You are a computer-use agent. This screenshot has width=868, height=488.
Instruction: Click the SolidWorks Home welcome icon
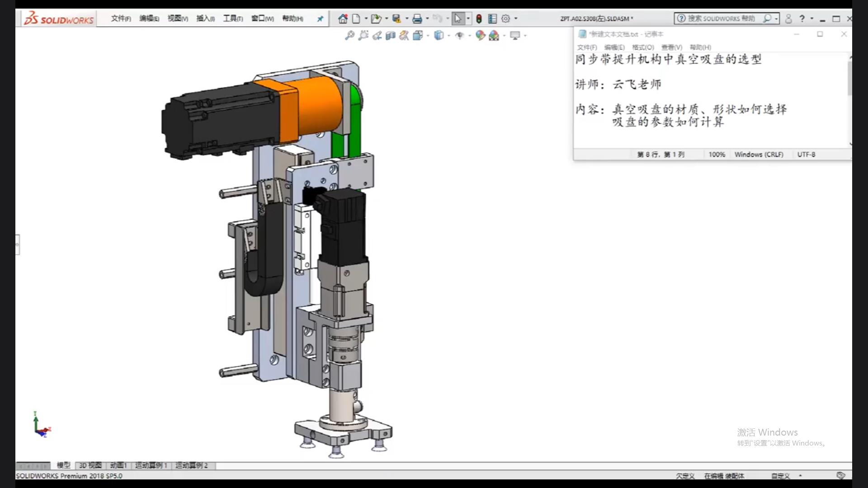pyautogui.click(x=343, y=19)
